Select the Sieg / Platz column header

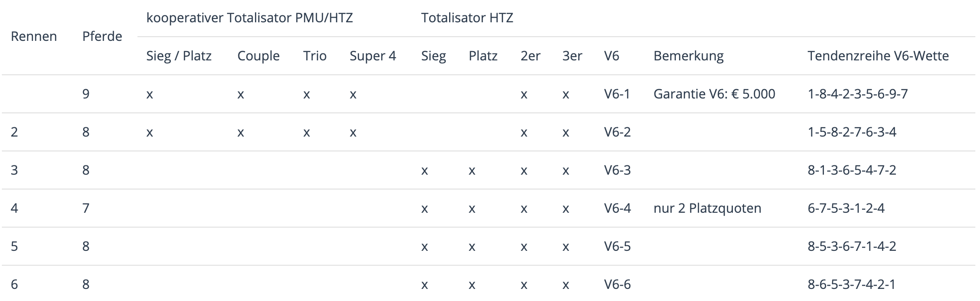click(179, 56)
